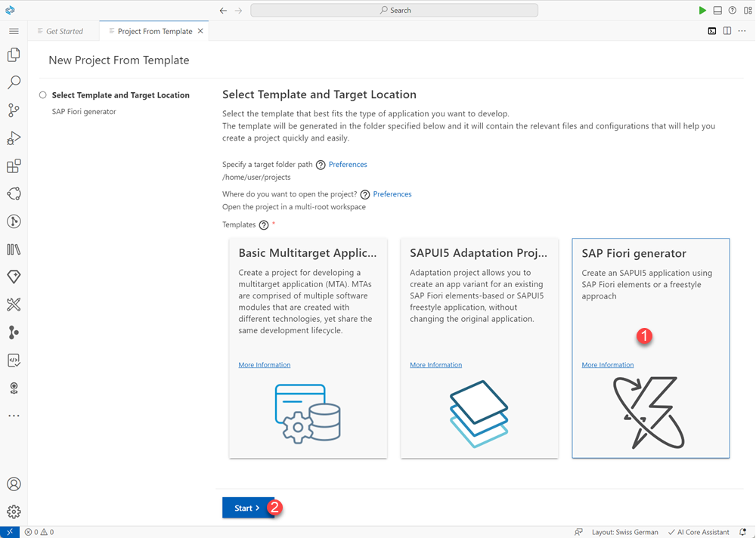Show more activity bar items ellipsis

[14, 416]
